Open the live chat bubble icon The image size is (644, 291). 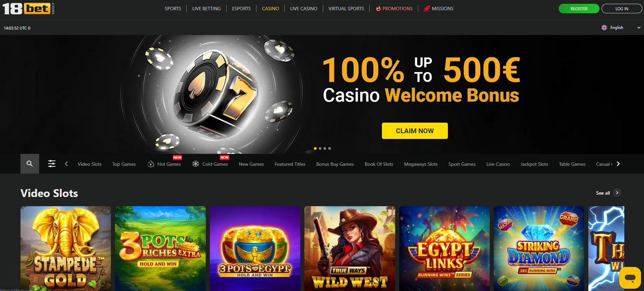[630, 278]
